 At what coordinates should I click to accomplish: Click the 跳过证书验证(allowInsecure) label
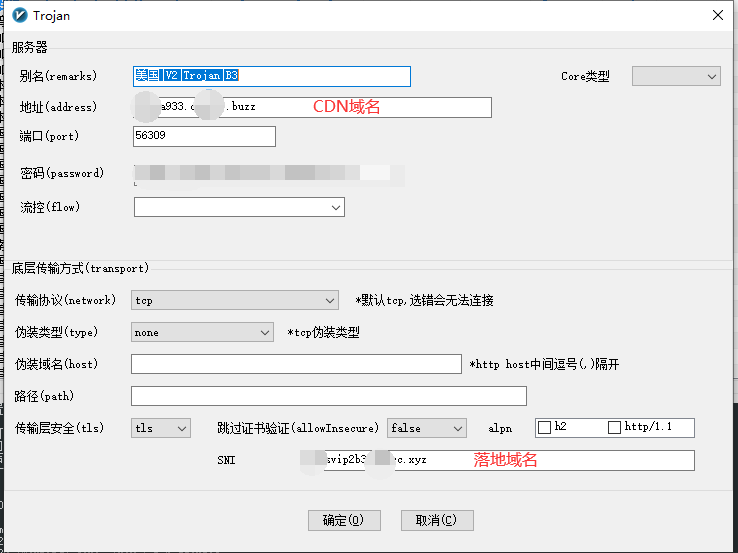pos(298,428)
